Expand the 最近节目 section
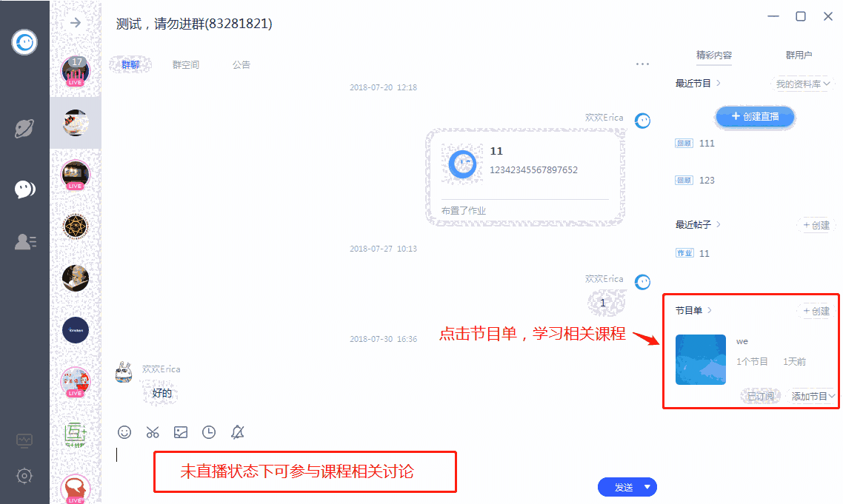The image size is (843, 504). (x=698, y=84)
